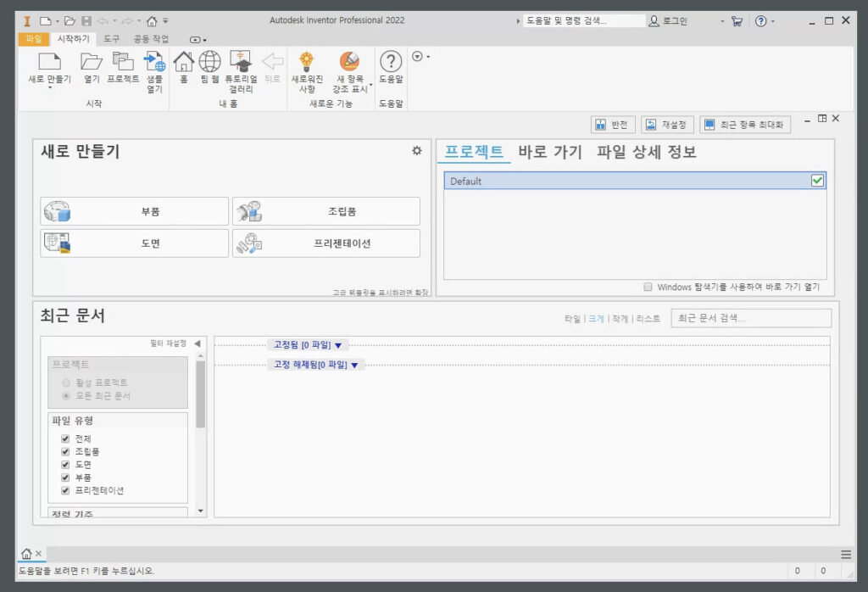The width and height of the screenshot is (868, 592).
Task: Click the 열기 folder icon in ribbon
Action: tap(92, 61)
